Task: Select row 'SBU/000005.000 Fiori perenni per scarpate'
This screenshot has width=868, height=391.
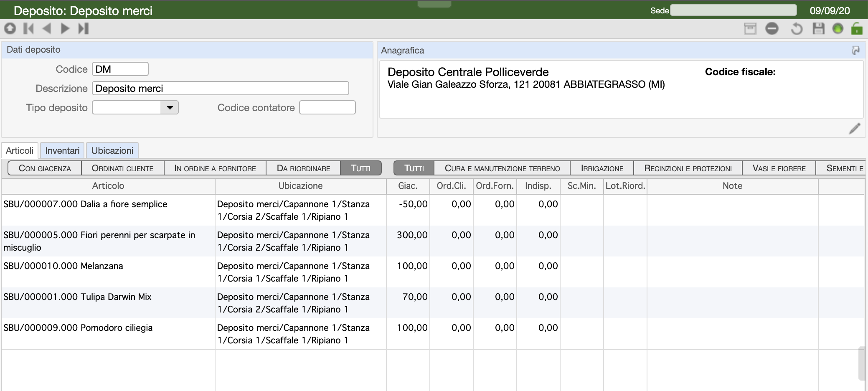Action: click(433, 241)
